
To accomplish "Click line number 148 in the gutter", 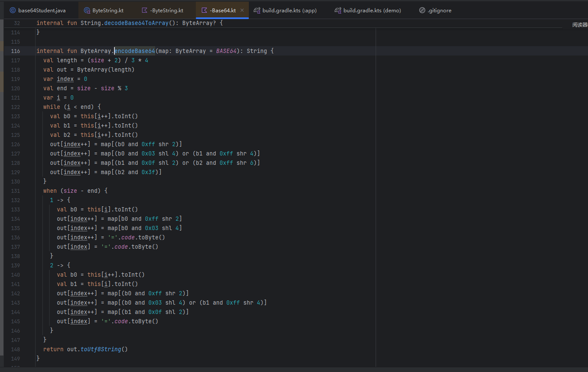I will 16,349.
